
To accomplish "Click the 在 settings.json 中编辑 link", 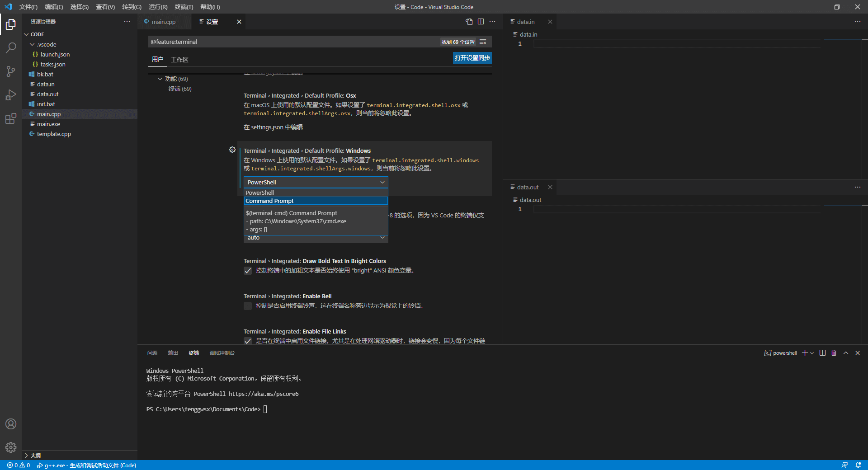I will coord(273,127).
